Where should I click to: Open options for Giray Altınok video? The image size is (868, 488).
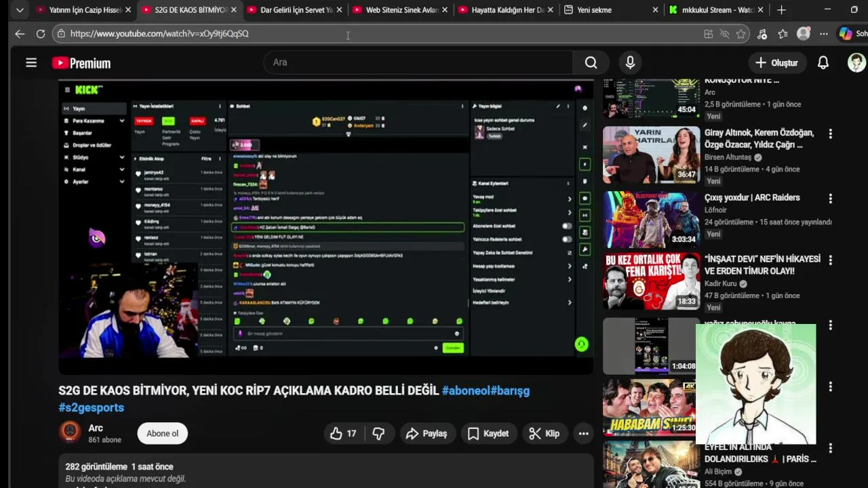(830, 134)
